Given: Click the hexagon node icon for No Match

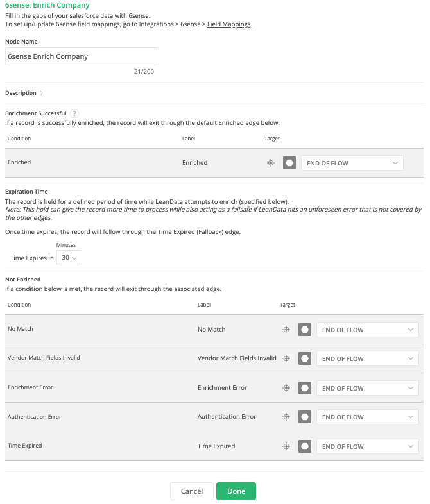Looking at the screenshot, I should click(305, 330).
